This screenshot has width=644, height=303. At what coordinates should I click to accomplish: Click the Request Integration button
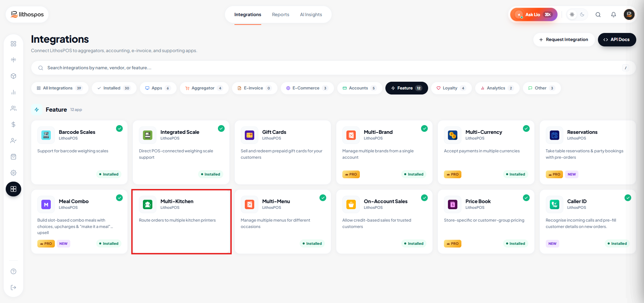[564, 40]
